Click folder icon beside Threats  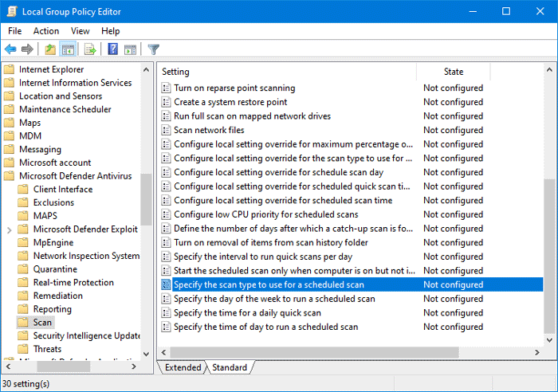[x=23, y=349]
